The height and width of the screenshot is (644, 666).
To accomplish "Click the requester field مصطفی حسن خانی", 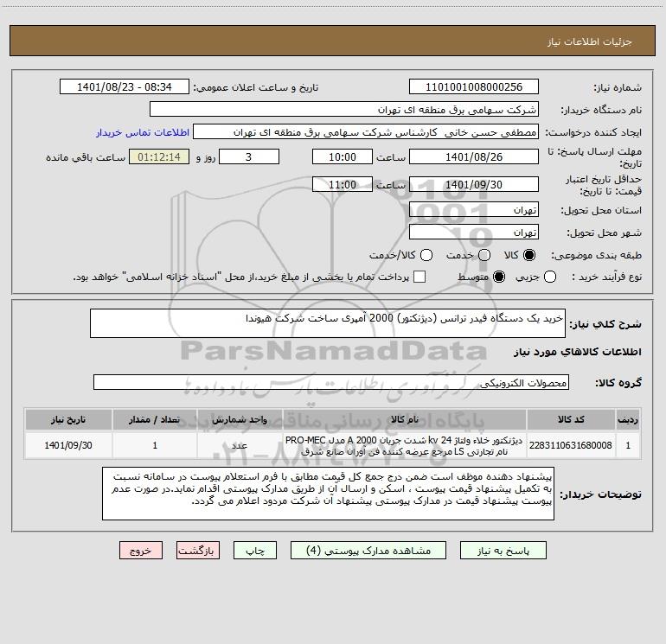I will point(366,132).
